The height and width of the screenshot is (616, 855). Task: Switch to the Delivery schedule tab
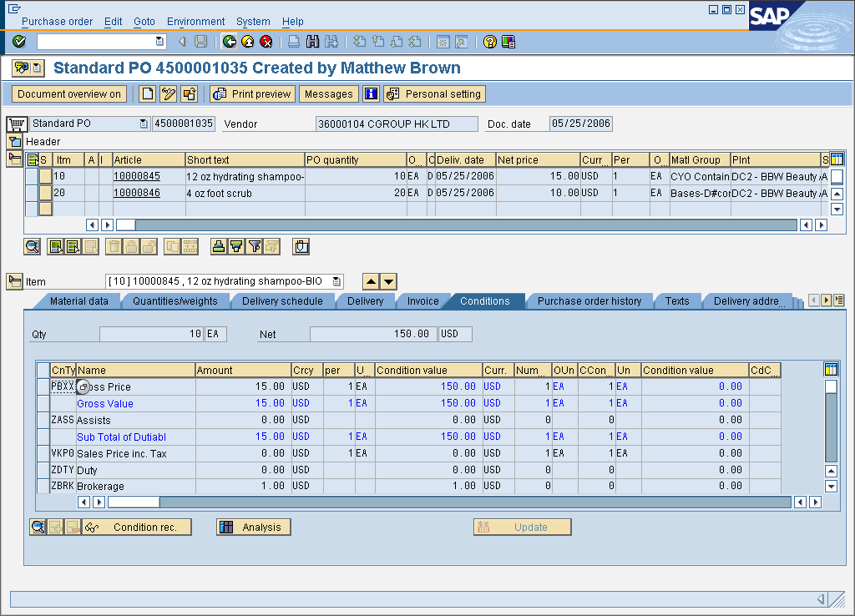(x=282, y=301)
